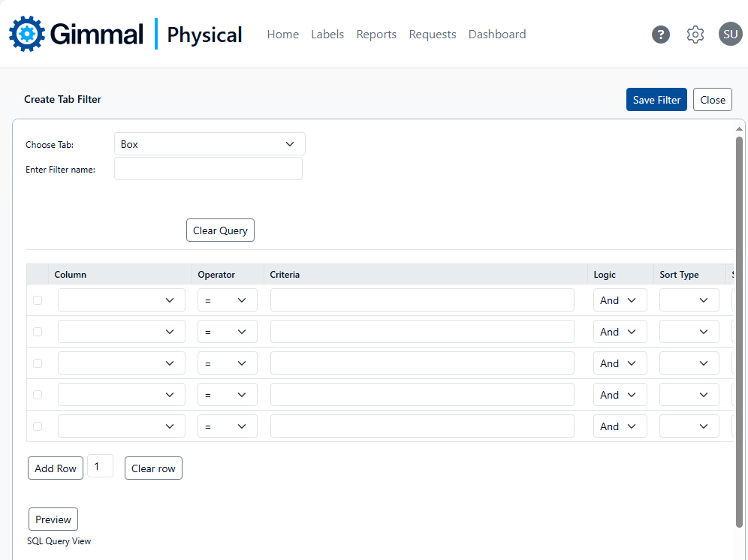Focus the Enter Filter name field

point(209,169)
